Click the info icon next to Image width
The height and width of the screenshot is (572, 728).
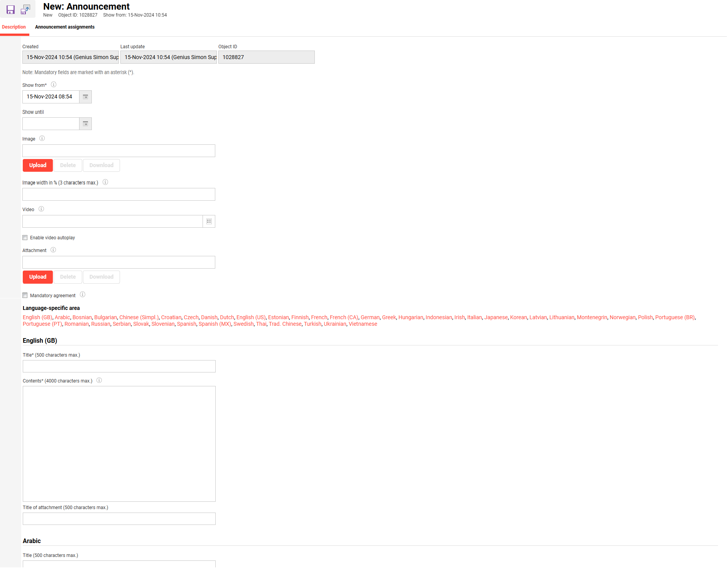click(105, 182)
